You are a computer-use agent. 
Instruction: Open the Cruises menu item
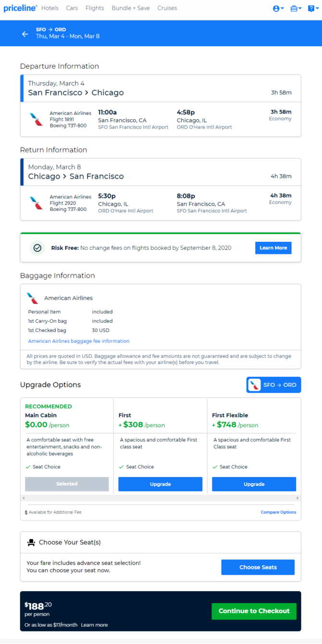[167, 8]
